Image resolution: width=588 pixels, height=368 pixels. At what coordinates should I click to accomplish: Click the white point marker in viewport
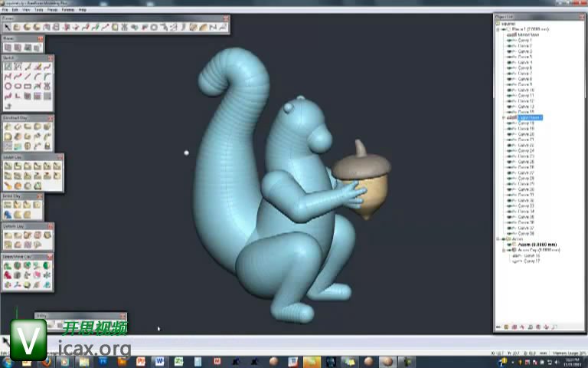click(186, 153)
